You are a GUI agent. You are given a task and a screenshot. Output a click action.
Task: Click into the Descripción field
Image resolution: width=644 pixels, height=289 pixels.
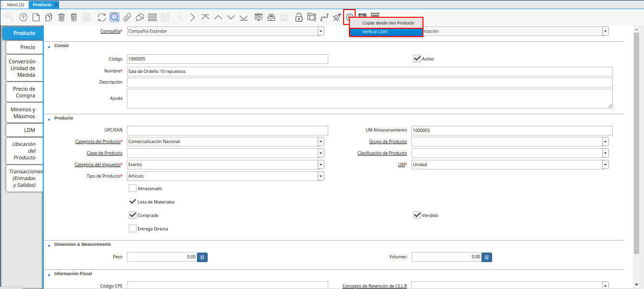370,83
